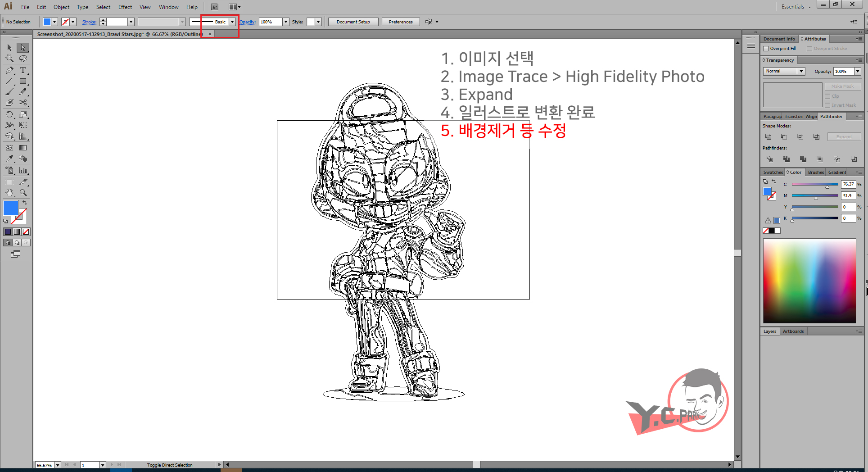This screenshot has width=868, height=472.
Task: Switch to the Align tab
Action: tap(811, 116)
